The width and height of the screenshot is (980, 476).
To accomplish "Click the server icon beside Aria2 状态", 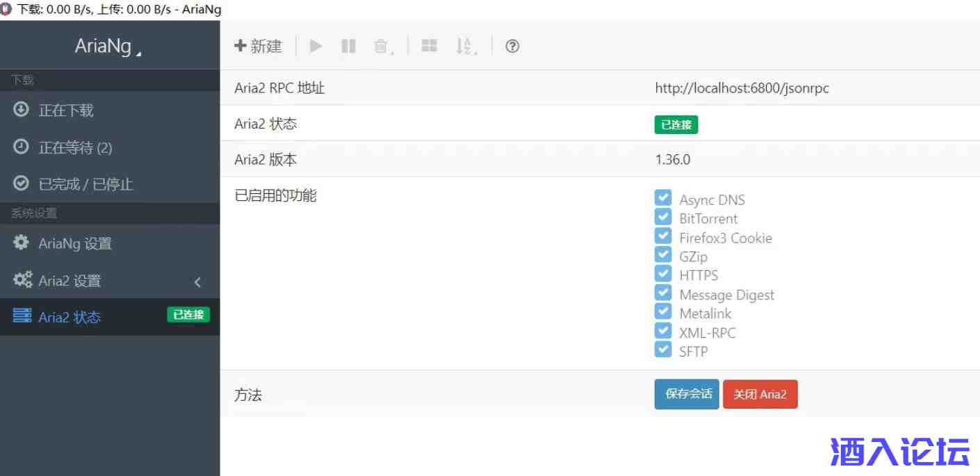I will coord(22,316).
